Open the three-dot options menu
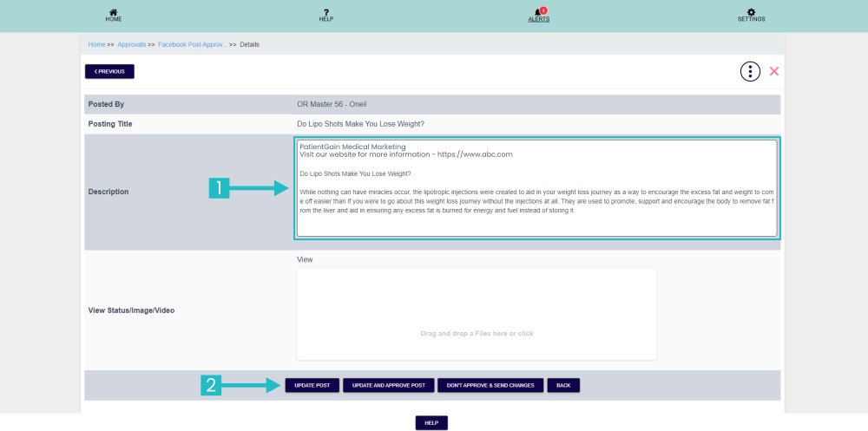This screenshot has width=868, height=431. [x=750, y=71]
